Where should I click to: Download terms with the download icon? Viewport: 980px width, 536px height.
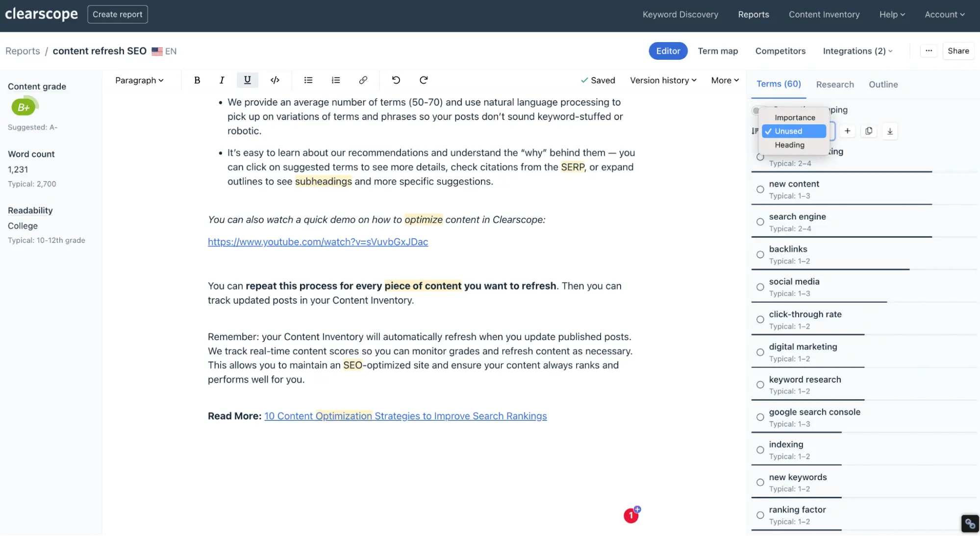click(x=890, y=131)
